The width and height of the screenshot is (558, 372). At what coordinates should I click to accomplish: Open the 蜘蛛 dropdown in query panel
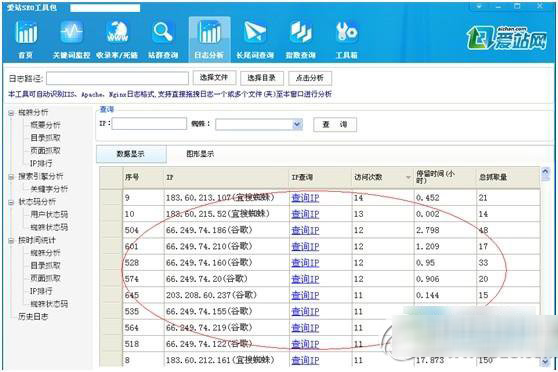coord(297,124)
